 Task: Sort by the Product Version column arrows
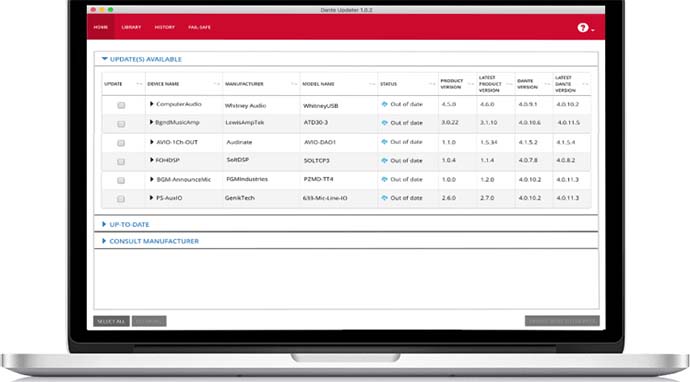(x=470, y=84)
